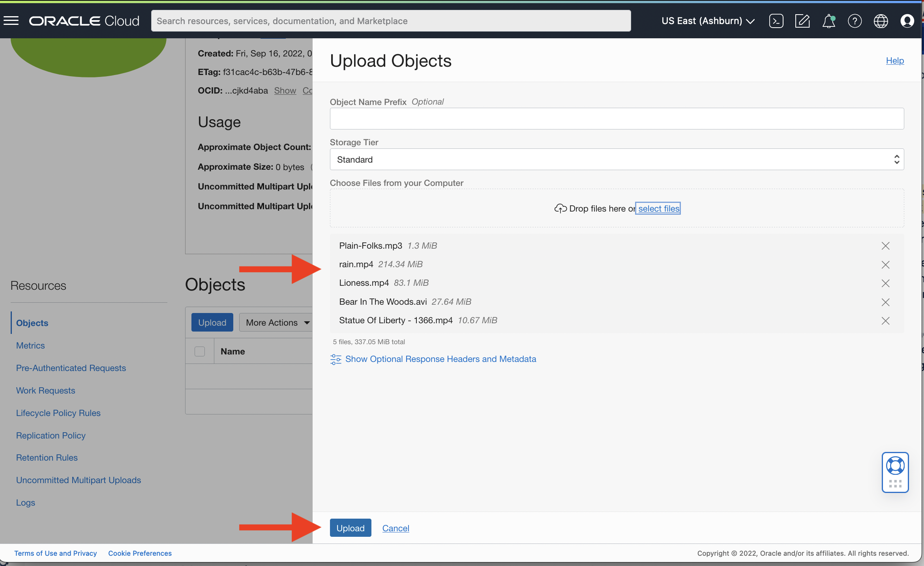Open Metrics in Resources menu
The height and width of the screenshot is (566, 924).
tap(30, 345)
